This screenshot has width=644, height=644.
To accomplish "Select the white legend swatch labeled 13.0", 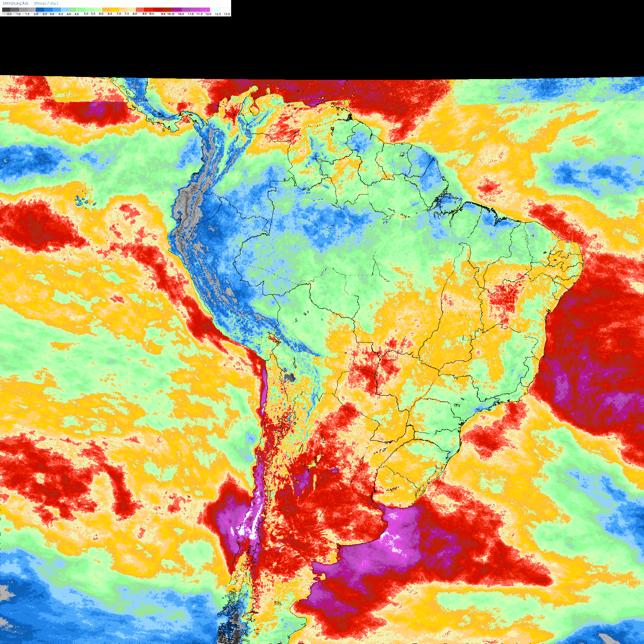I will point(225,10).
